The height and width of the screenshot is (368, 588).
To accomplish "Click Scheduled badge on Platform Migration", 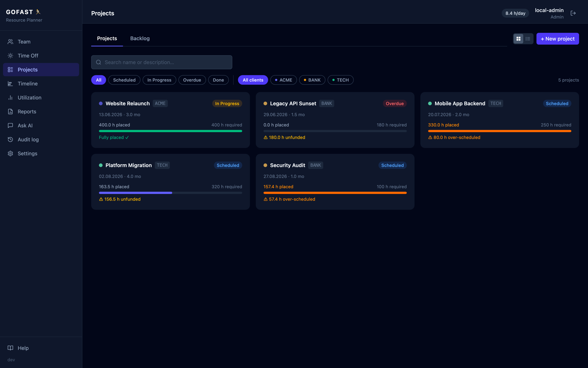I will [228, 165].
